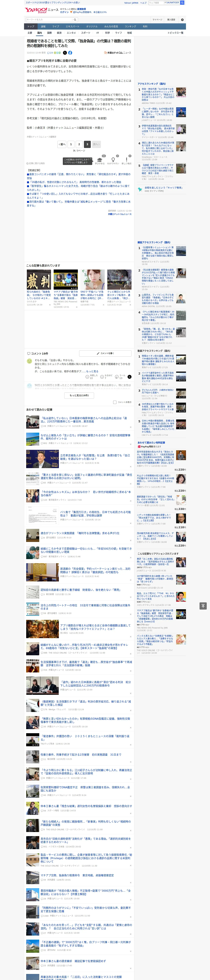
Task: Open article 連合がフリーランス実態調査
Action: [80, 533]
